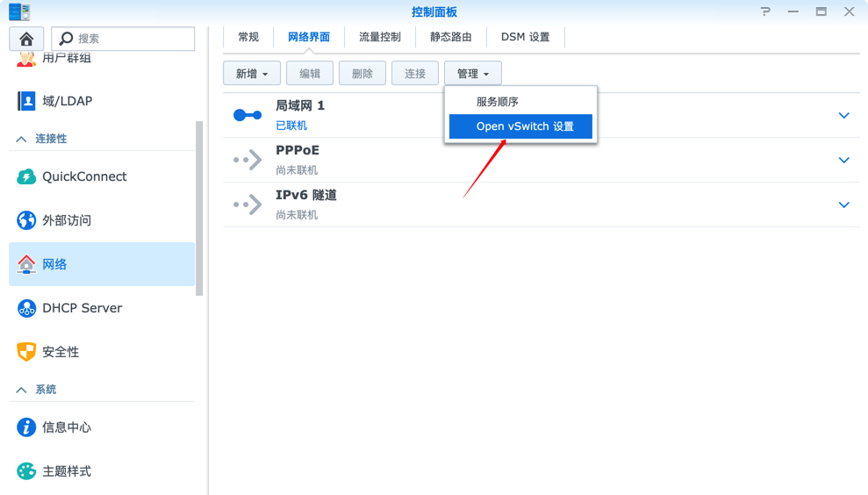Click the Control Panel app icon in title bar
The image size is (868, 495).
click(x=19, y=11)
